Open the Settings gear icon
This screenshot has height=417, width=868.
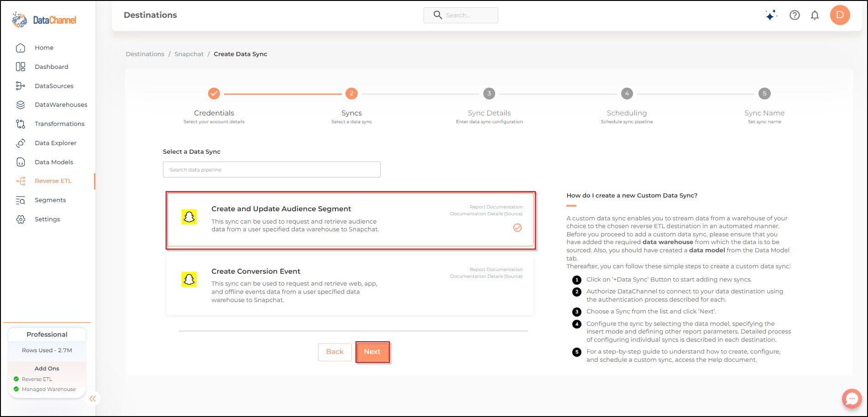click(21, 219)
